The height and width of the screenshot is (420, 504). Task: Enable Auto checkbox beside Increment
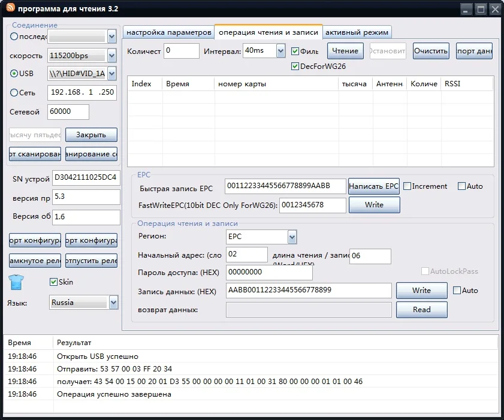(x=461, y=186)
